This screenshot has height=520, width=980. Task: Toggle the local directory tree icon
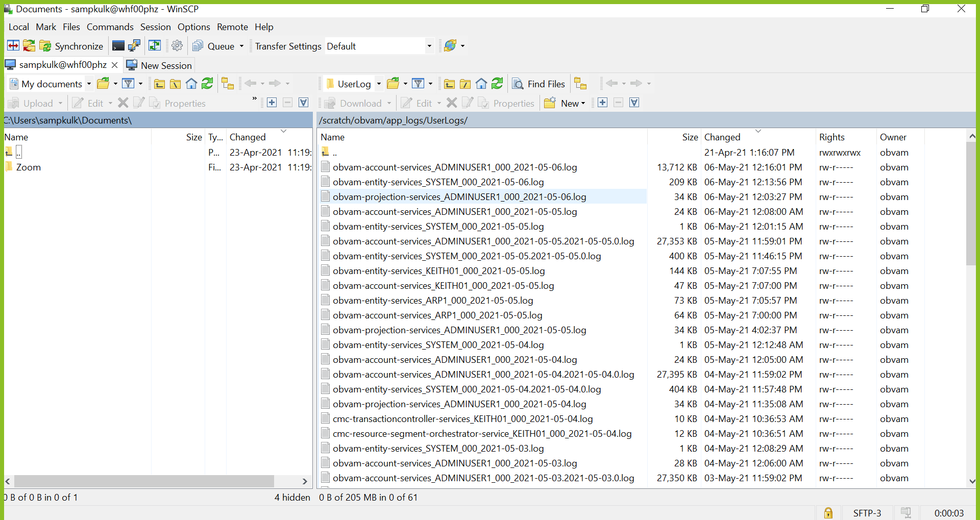pyautogui.click(x=228, y=84)
